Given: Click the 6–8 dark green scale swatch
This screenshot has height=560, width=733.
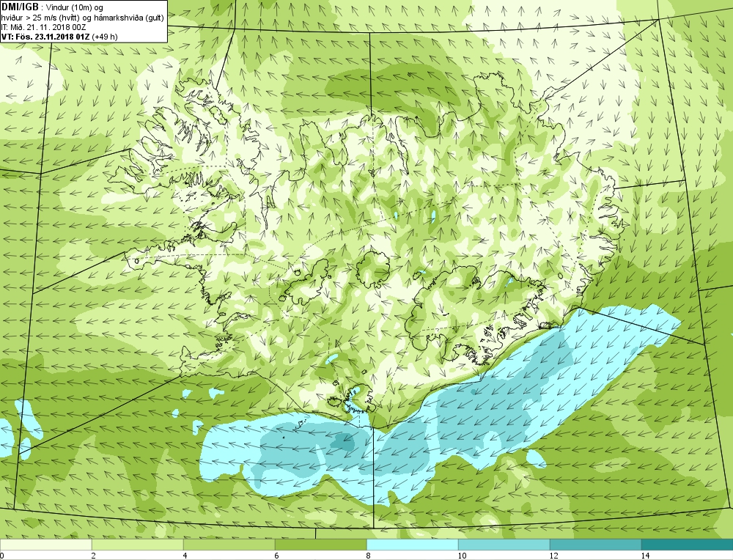Looking at the screenshot, I should click(x=321, y=545).
